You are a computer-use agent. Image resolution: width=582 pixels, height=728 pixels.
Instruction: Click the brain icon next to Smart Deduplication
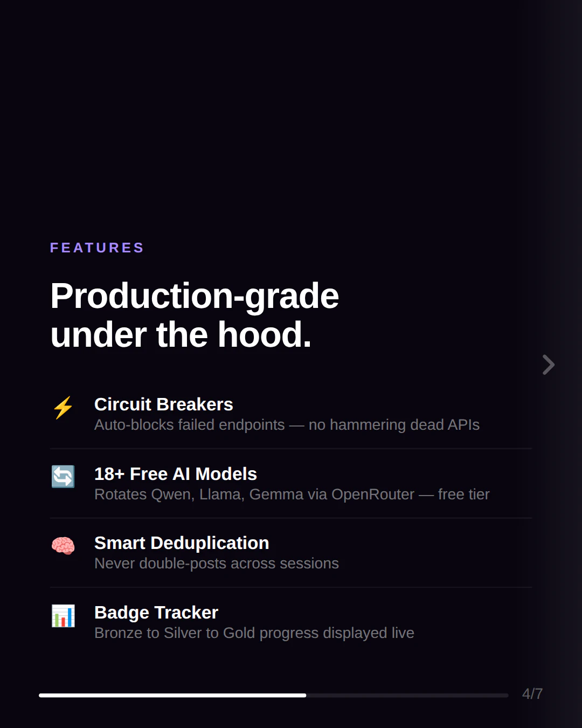(x=63, y=546)
